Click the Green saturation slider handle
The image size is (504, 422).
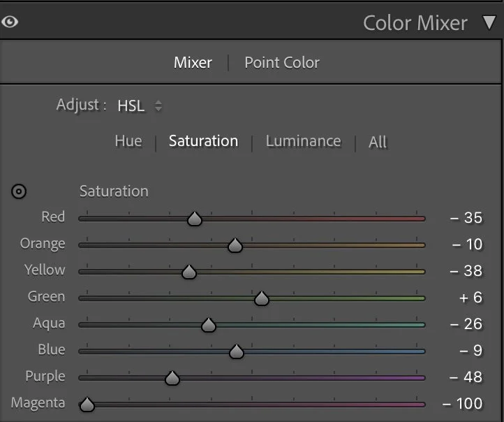tap(261, 298)
